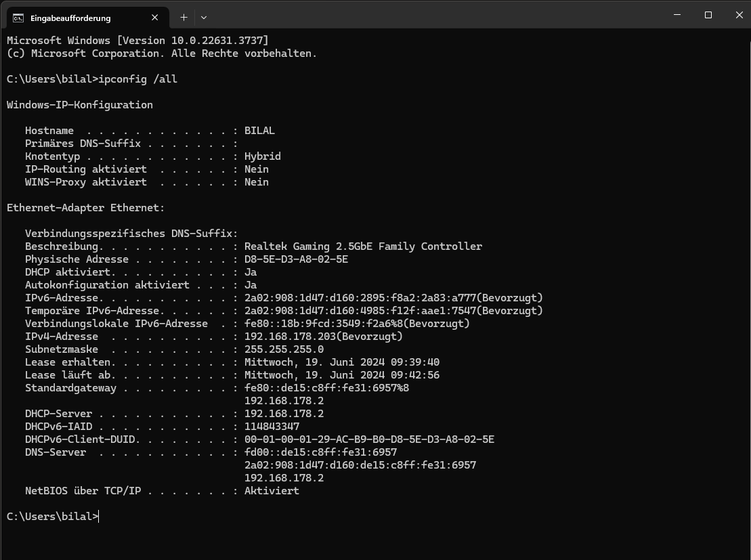Click the subnet mask 255.255.255.0
The width and height of the screenshot is (751, 560).
(284, 349)
